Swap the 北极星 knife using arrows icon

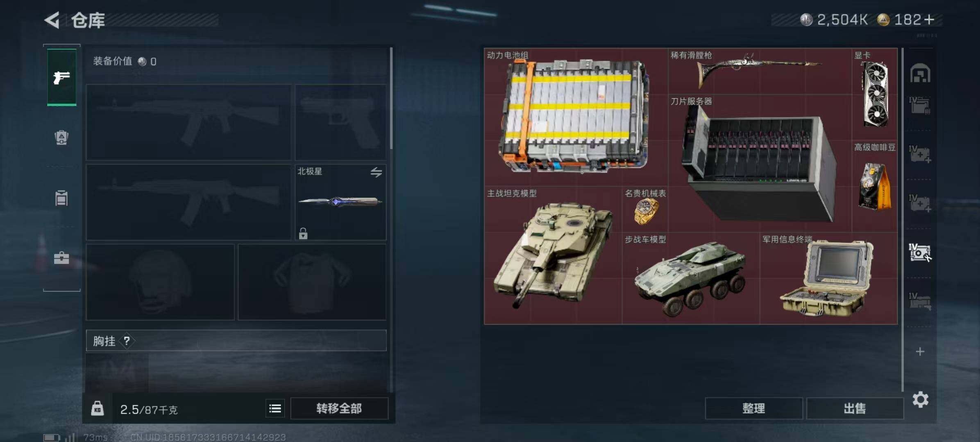pyautogui.click(x=376, y=172)
